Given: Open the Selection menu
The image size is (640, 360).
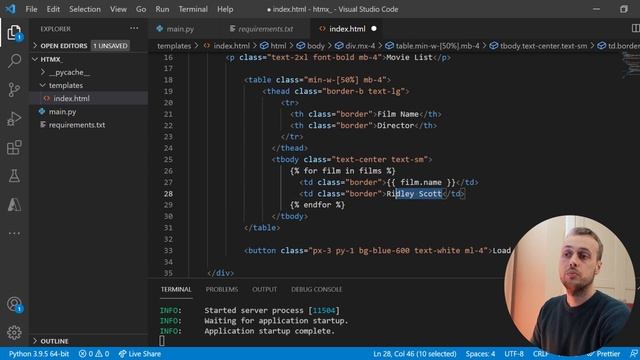Looking at the screenshot, I should [x=84, y=9].
